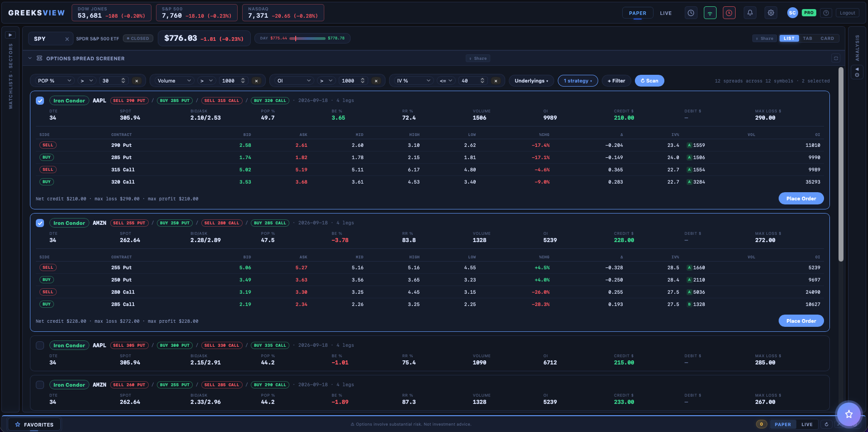Check the AMZN 260/255 Iron Condor checkbox
This screenshot has width=868, height=432.
click(40, 385)
